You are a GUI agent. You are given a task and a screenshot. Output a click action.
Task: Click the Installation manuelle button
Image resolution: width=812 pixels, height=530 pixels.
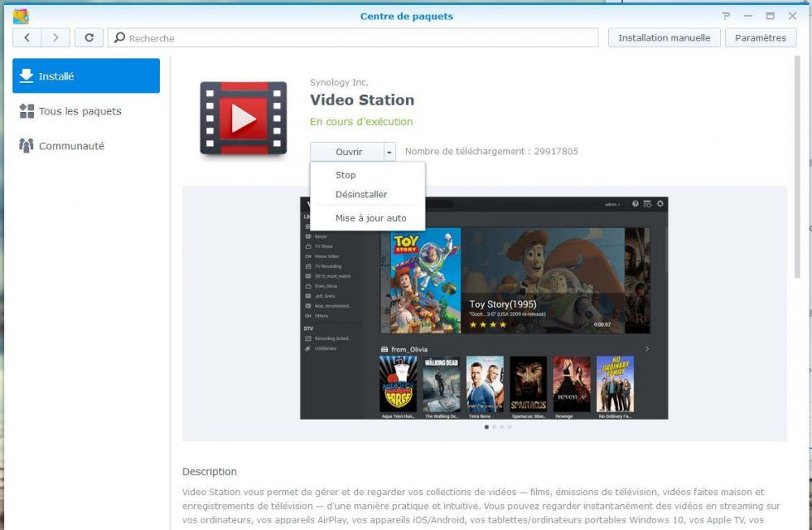(x=663, y=37)
